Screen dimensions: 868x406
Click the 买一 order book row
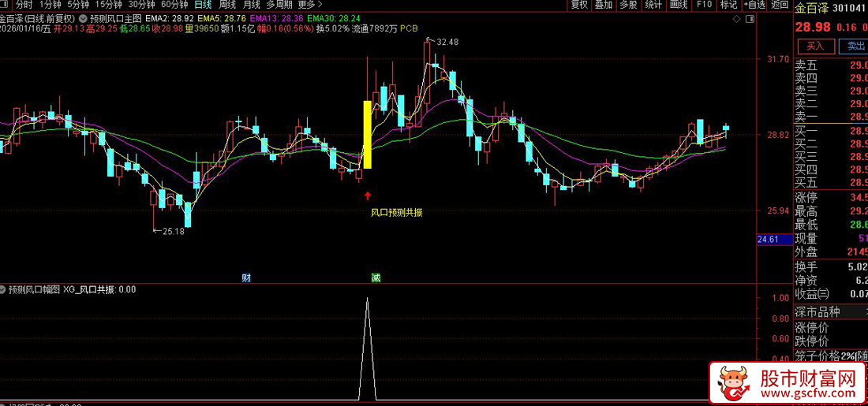click(x=830, y=131)
